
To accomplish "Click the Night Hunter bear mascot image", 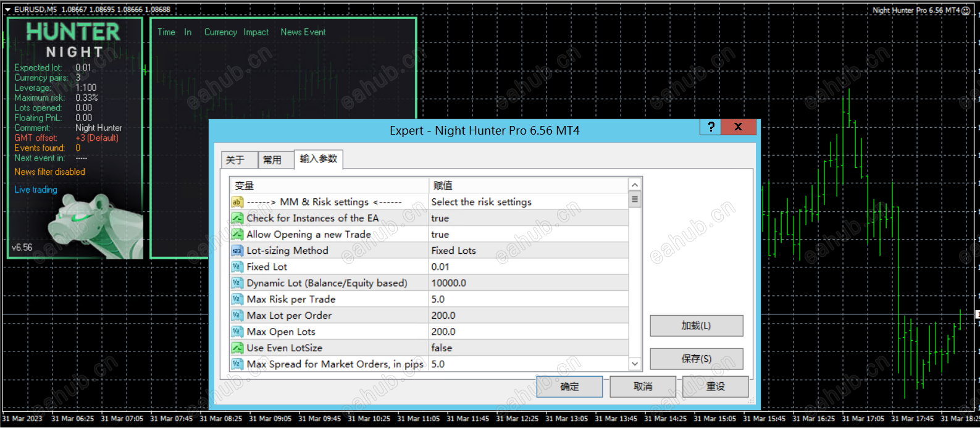I will 96,225.
